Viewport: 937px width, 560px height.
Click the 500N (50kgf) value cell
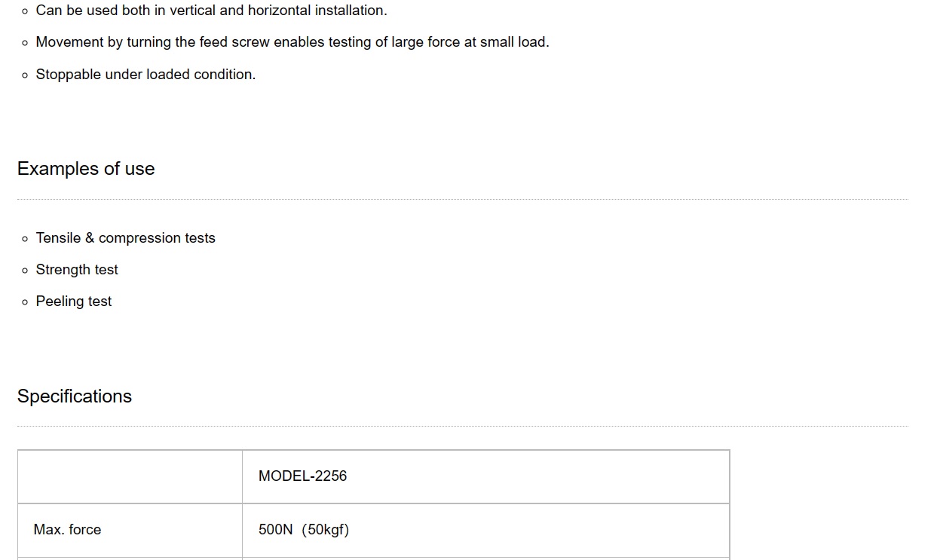point(485,530)
